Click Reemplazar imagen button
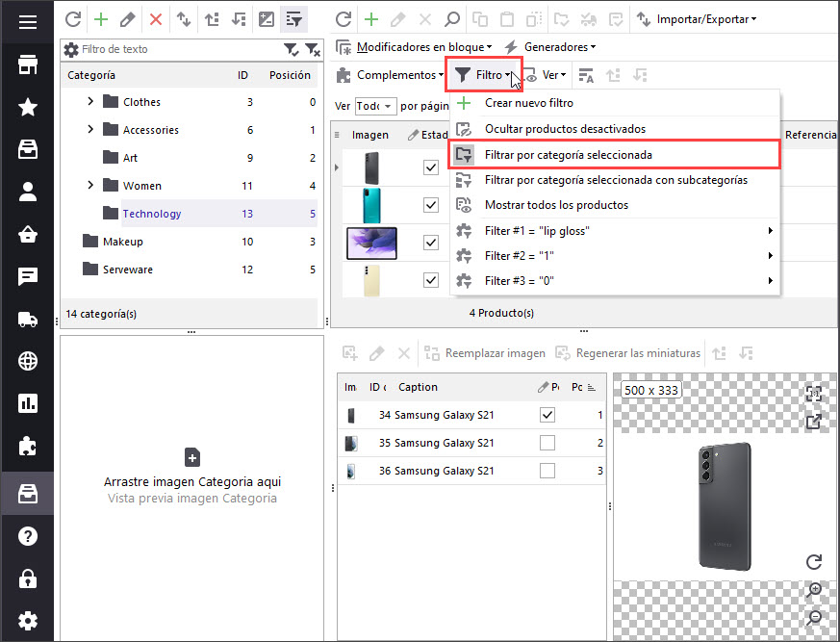This screenshot has width=840, height=642. point(485,353)
